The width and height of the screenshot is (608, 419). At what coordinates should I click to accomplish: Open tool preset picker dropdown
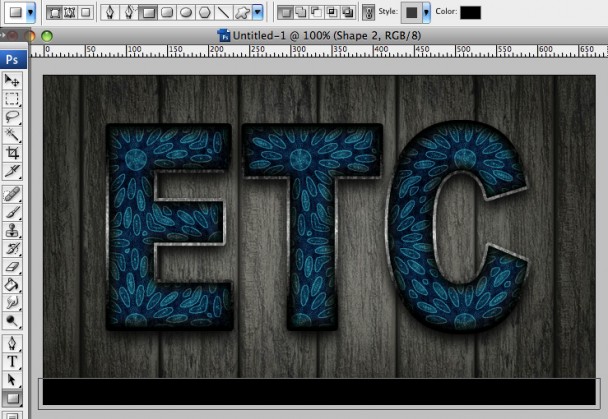coord(31,12)
